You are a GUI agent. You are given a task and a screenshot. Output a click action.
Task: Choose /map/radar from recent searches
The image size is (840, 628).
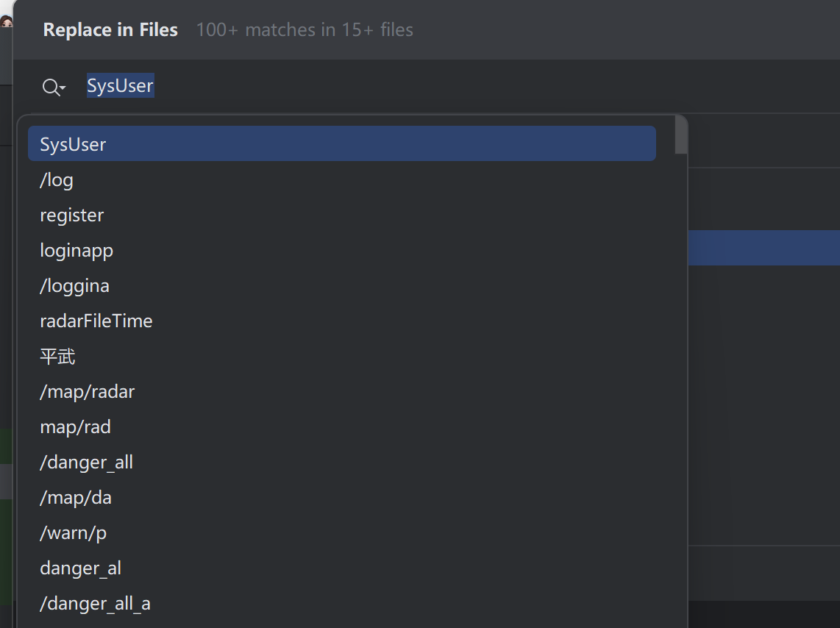tap(342, 391)
